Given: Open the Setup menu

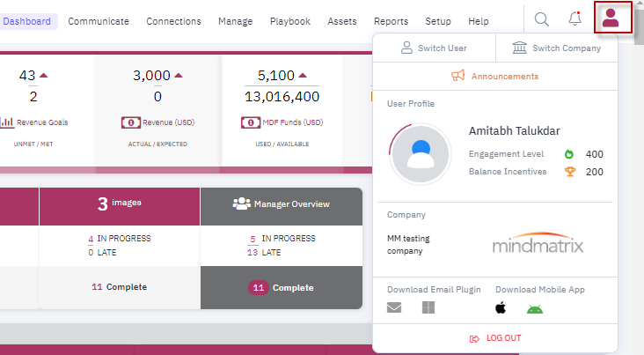Looking at the screenshot, I should [x=438, y=21].
